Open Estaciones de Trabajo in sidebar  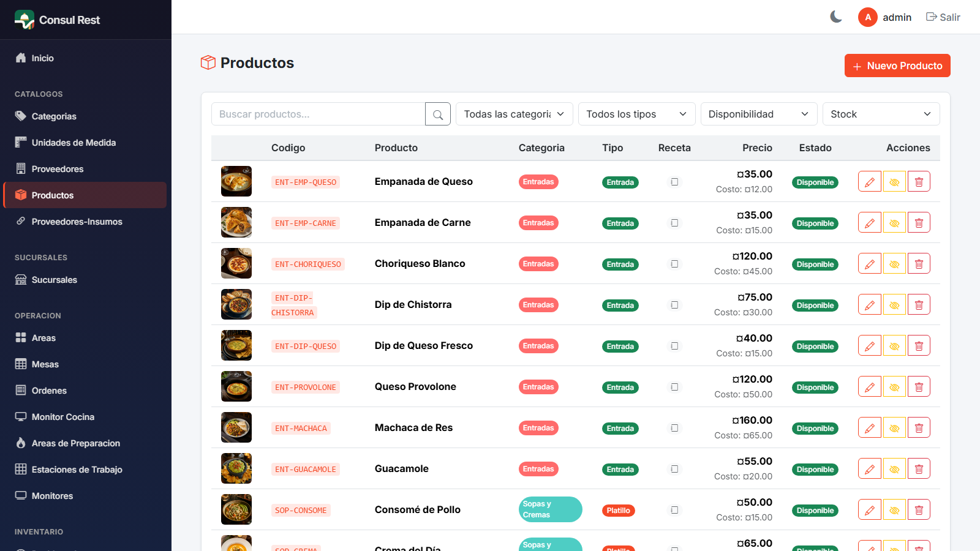point(86,470)
